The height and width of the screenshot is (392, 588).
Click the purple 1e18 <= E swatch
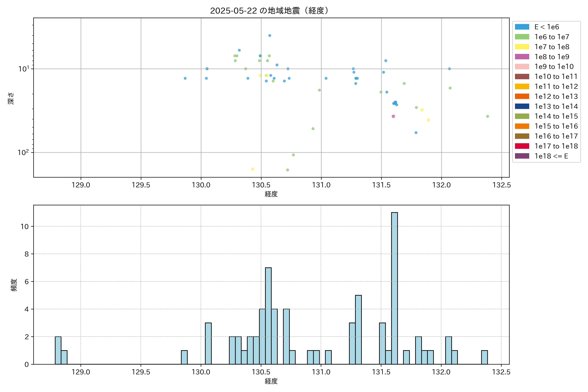click(522, 156)
